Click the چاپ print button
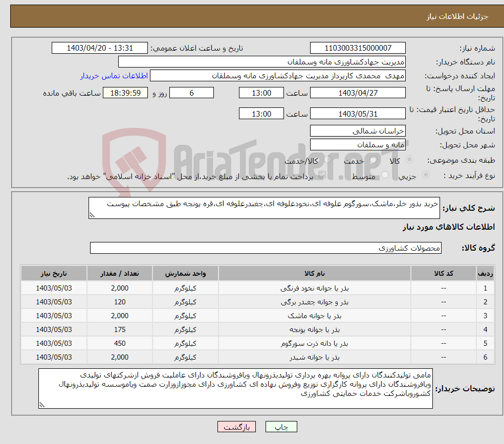504x444 pixels. pos(281,427)
